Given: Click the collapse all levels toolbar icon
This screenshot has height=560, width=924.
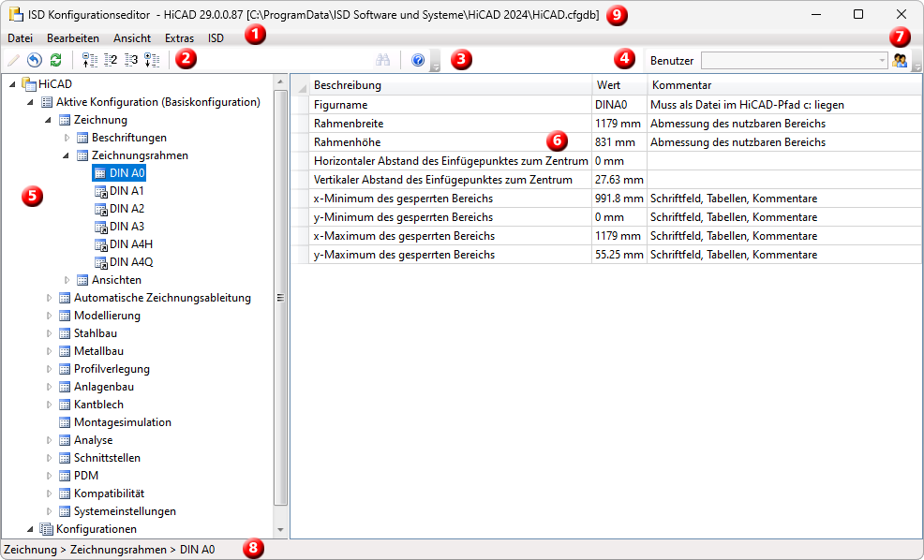Looking at the screenshot, I should pos(90,60).
